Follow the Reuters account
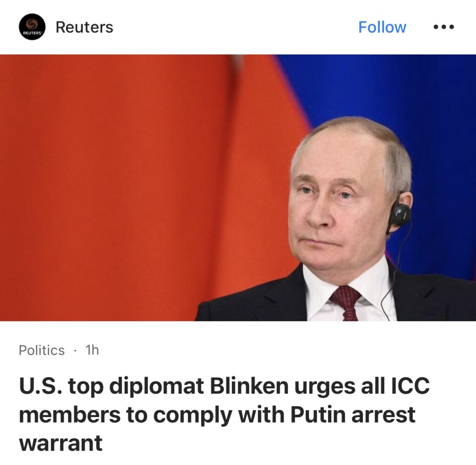Screen dimensions: 476x465 pyautogui.click(x=382, y=27)
